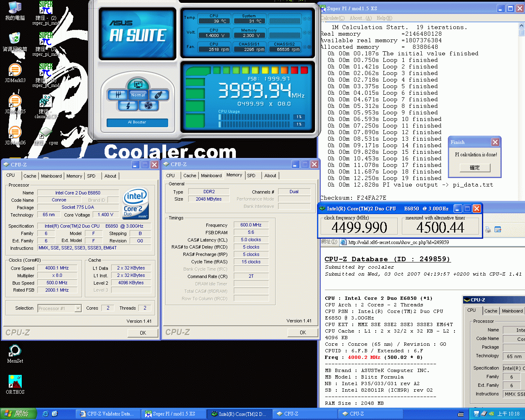Click the next arrow on Volt row

click(x=309, y=33)
